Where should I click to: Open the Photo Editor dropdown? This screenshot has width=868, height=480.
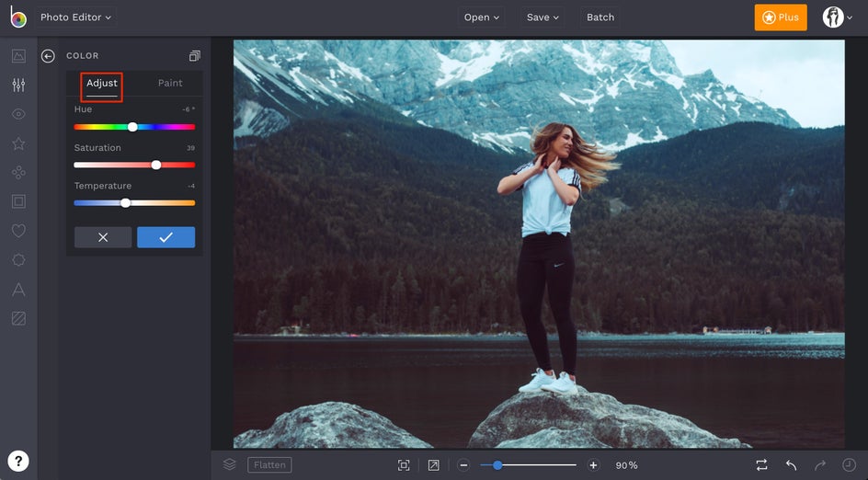click(75, 17)
